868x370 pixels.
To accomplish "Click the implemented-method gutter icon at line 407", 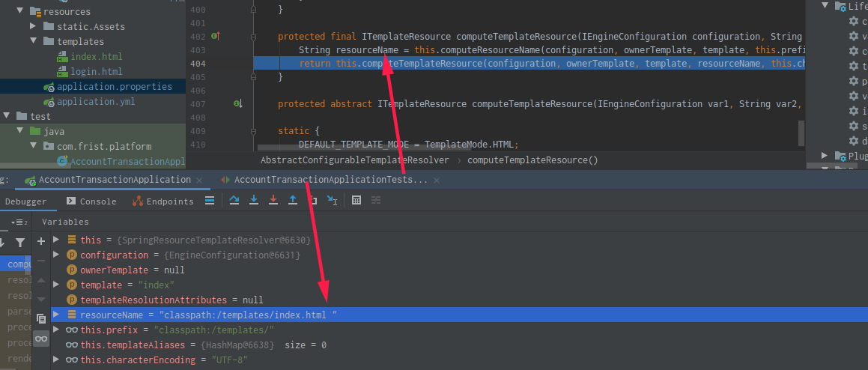I will [238, 103].
